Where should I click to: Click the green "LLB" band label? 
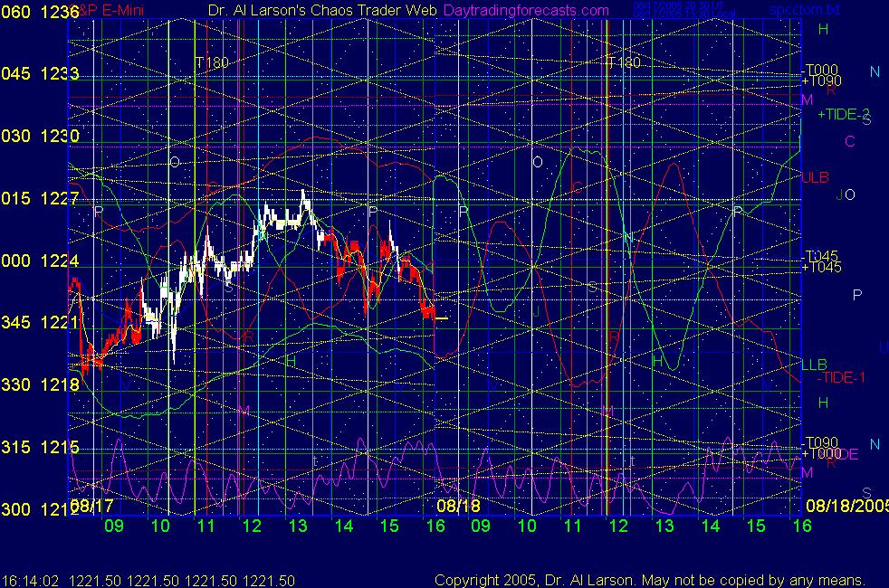point(814,365)
